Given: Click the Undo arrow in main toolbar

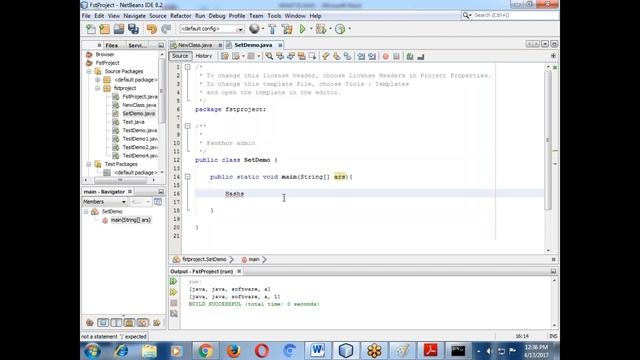Looking at the screenshot, I should point(152,29).
